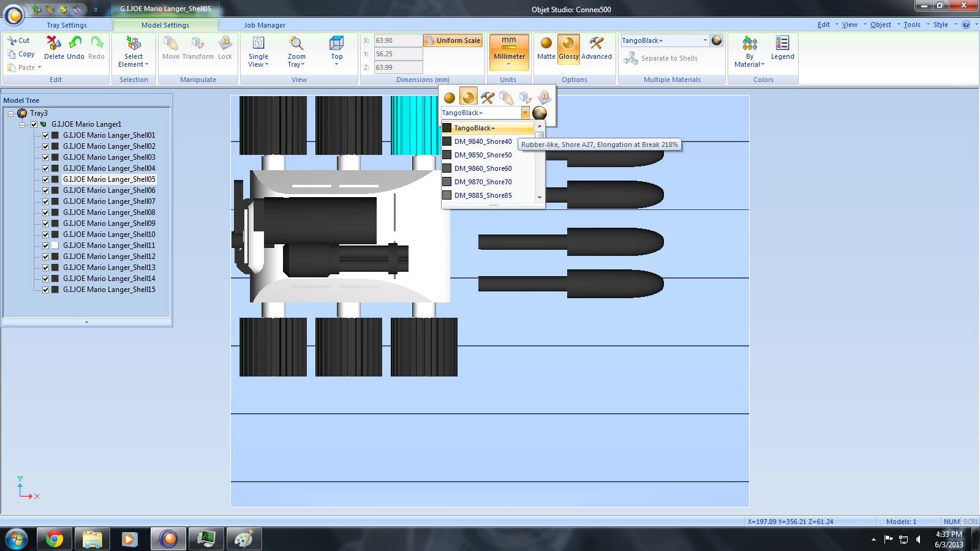The height and width of the screenshot is (551, 980).
Task: Click the help question mark icon
Action: (966, 24)
